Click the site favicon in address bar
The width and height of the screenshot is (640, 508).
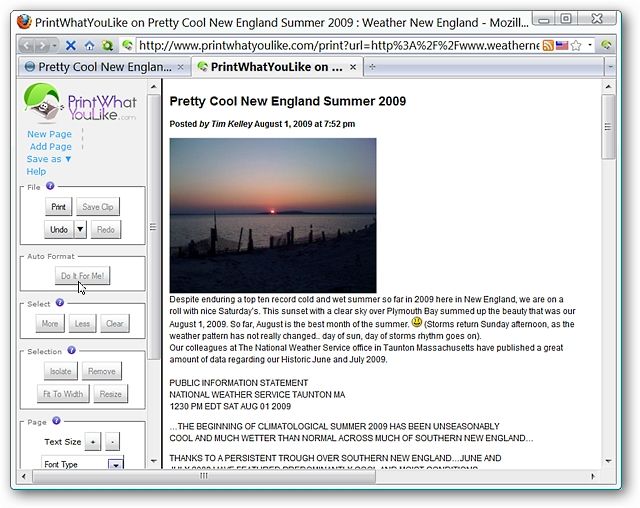[x=127, y=45]
